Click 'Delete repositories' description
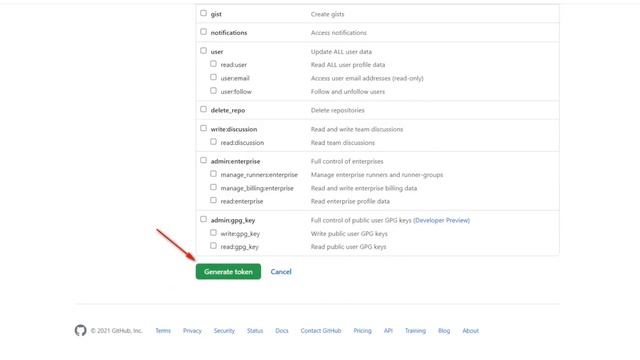The height and width of the screenshot is (360, 640). pos(338,110)
